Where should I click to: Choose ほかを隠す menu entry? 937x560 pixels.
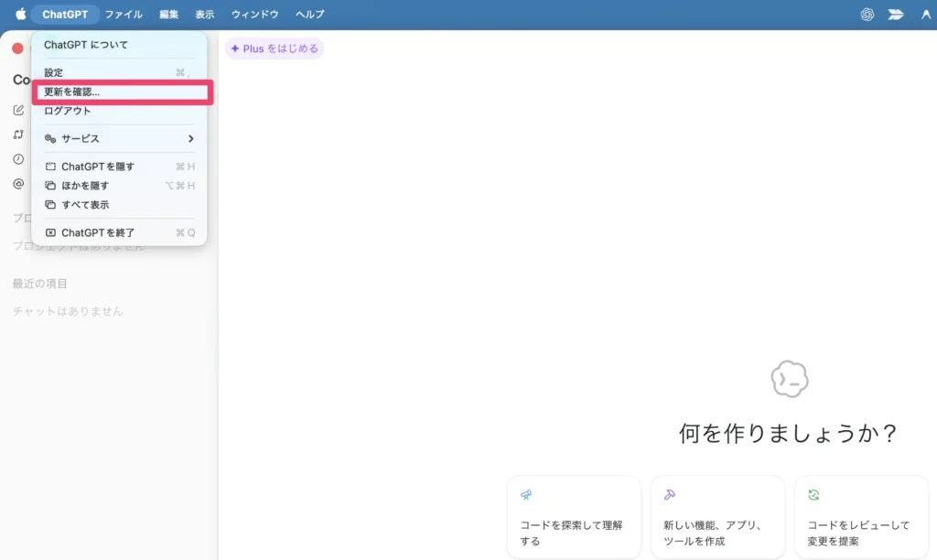[120, 186]
